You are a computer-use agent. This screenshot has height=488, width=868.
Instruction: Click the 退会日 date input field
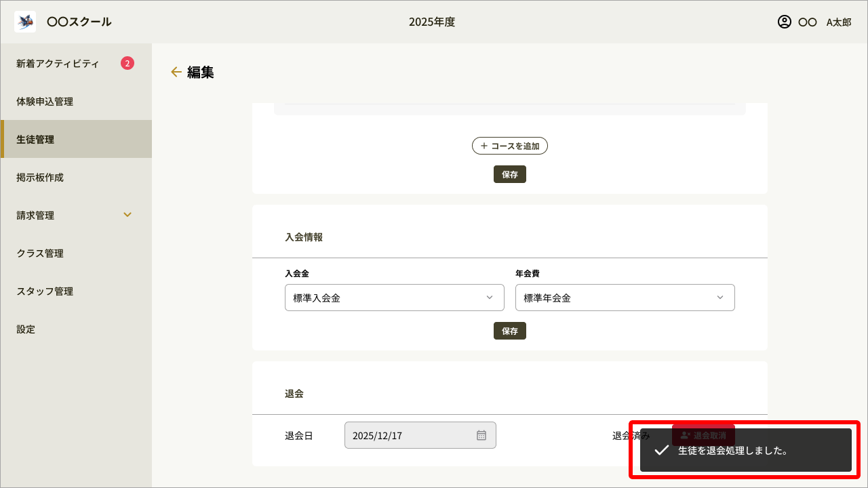coord(407,435)
